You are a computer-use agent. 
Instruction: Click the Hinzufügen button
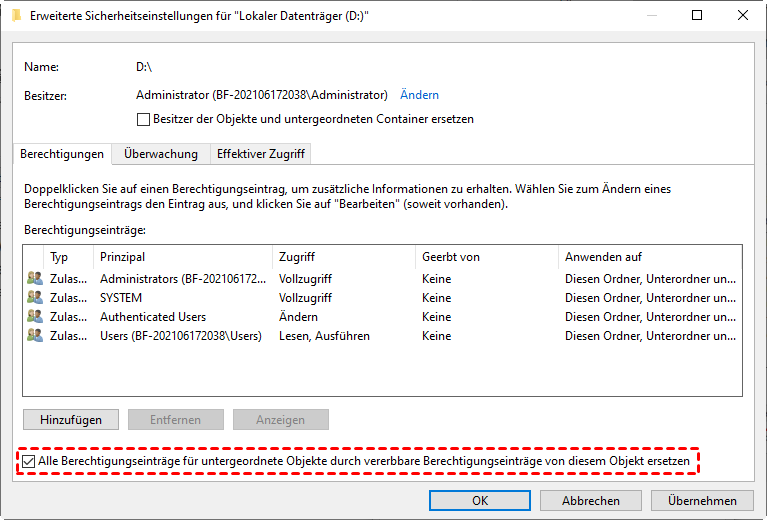[x=71, y=420]
